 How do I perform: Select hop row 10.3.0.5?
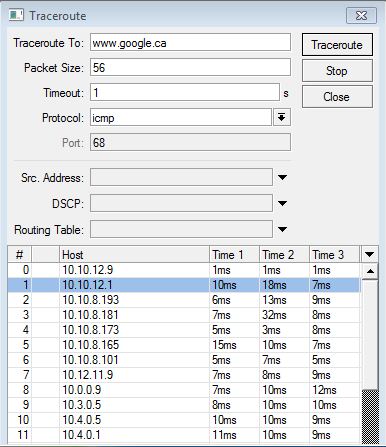184,405
